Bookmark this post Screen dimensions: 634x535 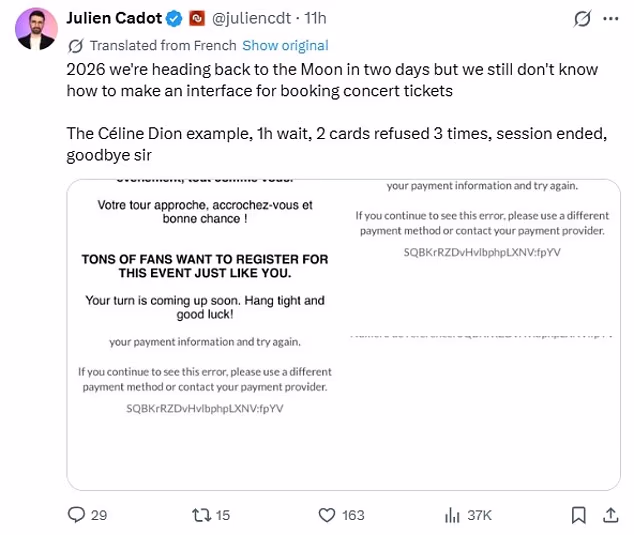tap(578, 515)
